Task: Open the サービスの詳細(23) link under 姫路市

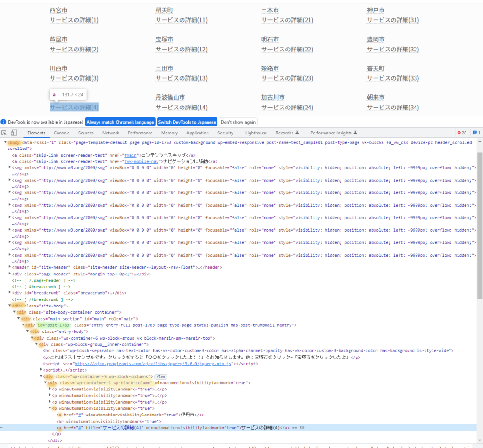Action: pyautogui.click(x=287, y=78)
